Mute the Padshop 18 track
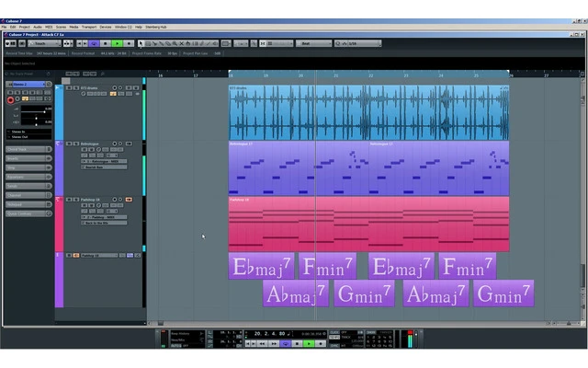 click(x=69, y=200)
